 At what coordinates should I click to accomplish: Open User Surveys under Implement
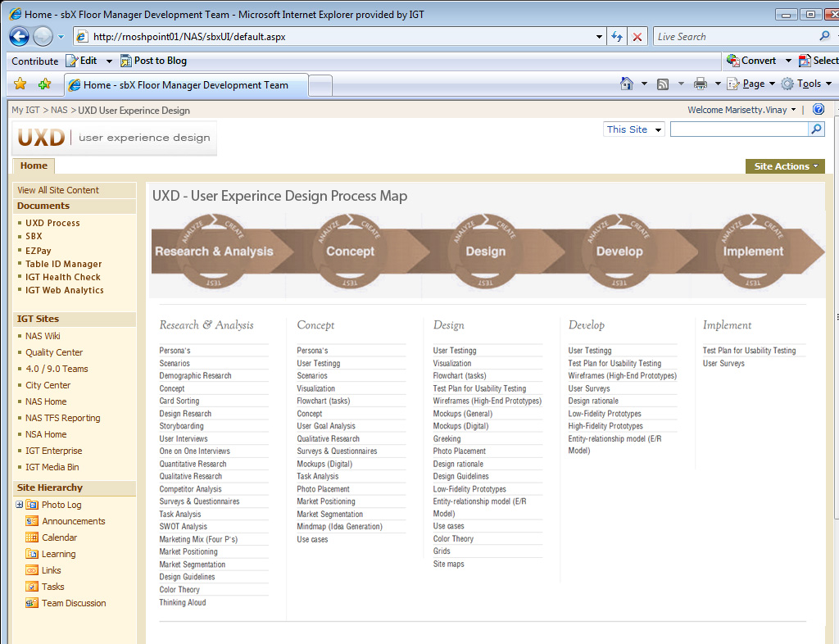pyautogui.click(x=723, y=363)
